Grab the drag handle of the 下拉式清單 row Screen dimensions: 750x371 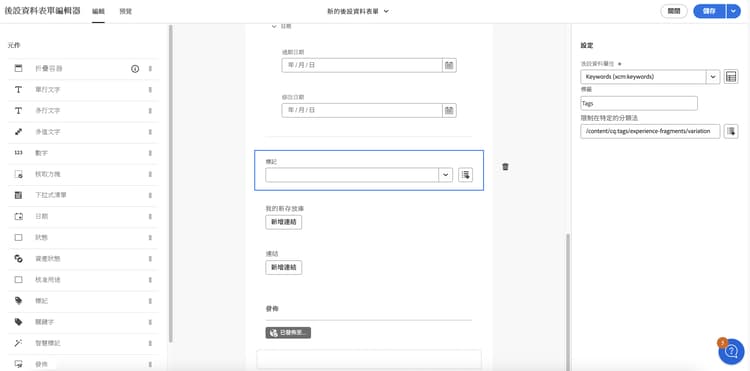[x=150, y=195]
